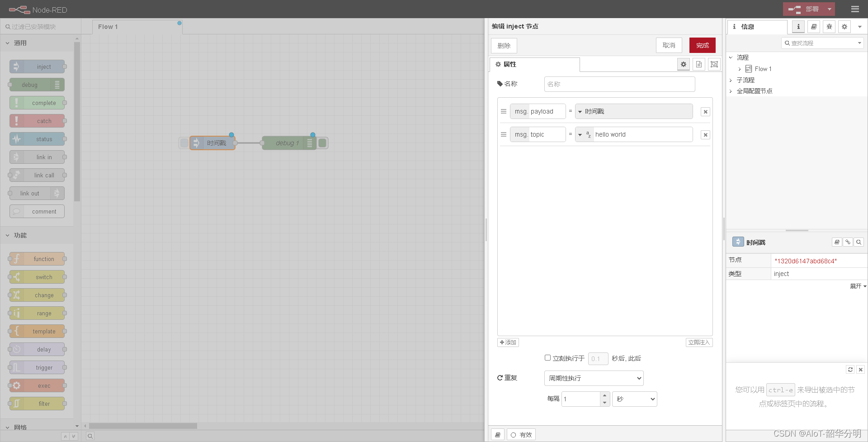868x442 pixels.
Task: Open the debug messages bug tab
Action: coord(829,27)
